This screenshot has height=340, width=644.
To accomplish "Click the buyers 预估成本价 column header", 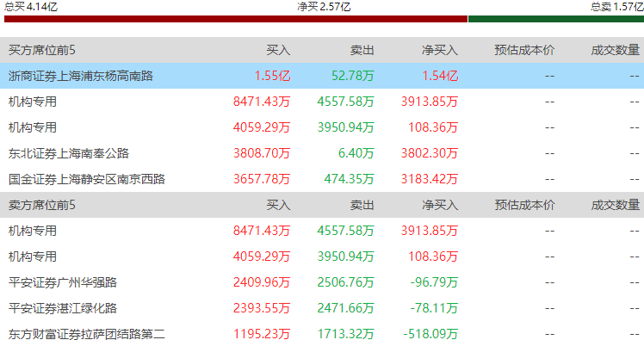I will click(x=524, y=50).
